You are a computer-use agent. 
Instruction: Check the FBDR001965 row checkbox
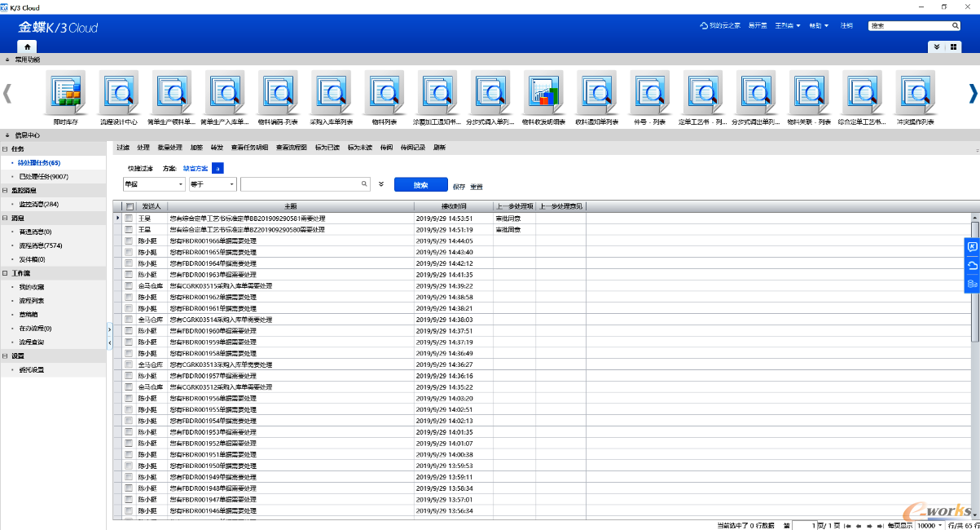[129, 252]
